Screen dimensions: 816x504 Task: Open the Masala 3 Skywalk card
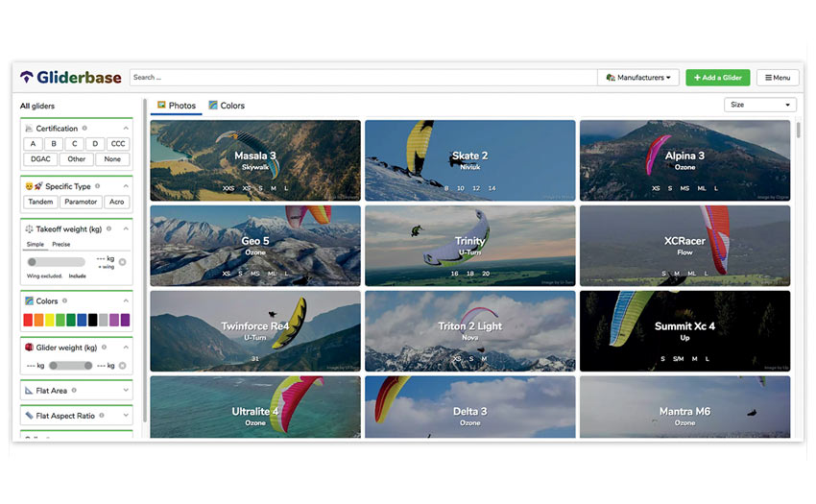click(255, 160)
